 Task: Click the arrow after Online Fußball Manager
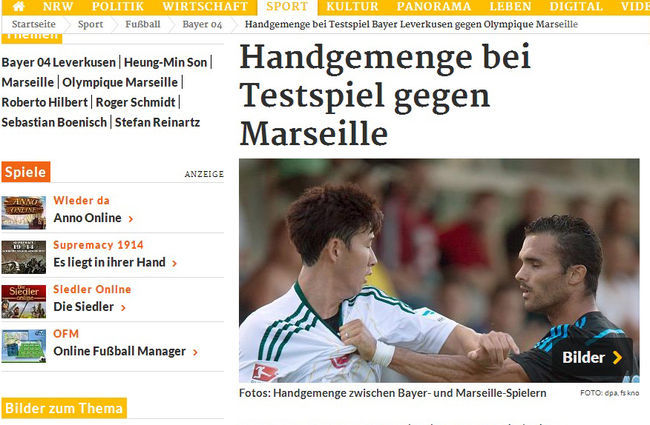coord(195,352)
